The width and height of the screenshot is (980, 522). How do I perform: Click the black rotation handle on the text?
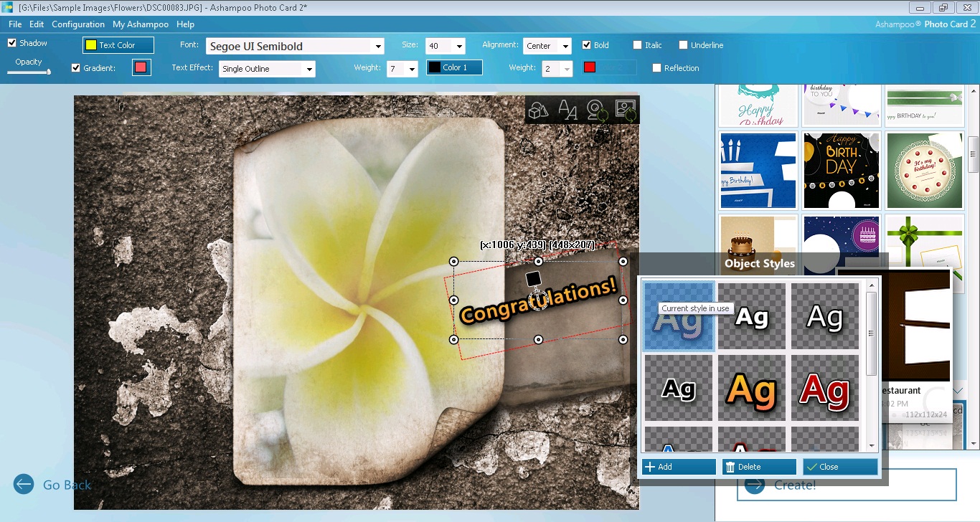pyautogui.click(x=532, y=278)
